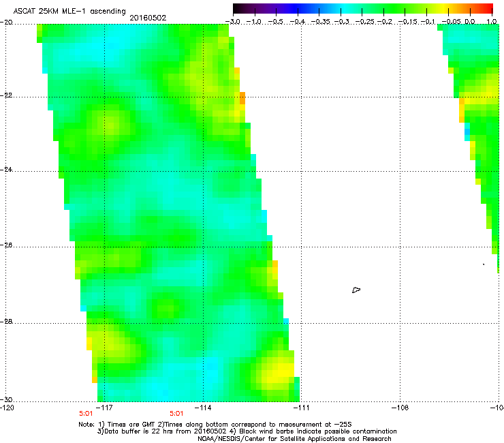Click the -0.3 color scale label

342,22
